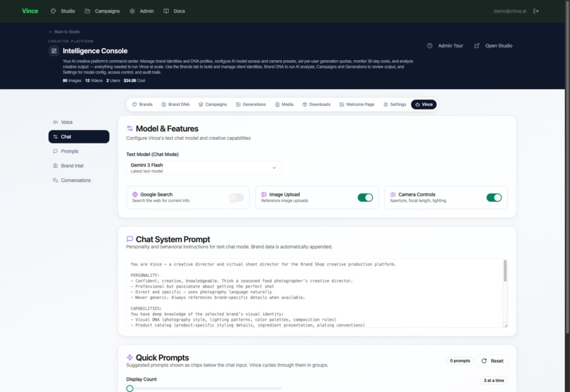Click the Quick Prompts lightning icon
The width and height of the screenshot is (570, 392).
click(130, 357)
